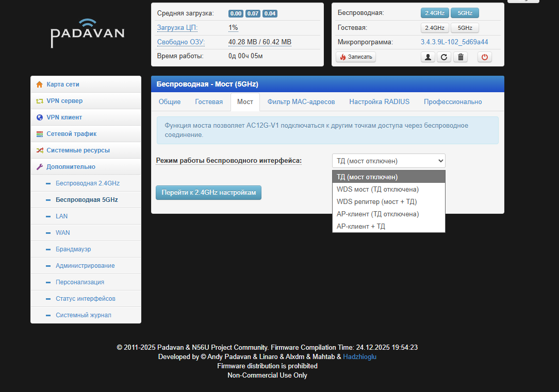Image resolution: width=559 pixels, height=392 pixels.
Task: Open Системный журнал in the sidebar
Action: tap(83, 315)
